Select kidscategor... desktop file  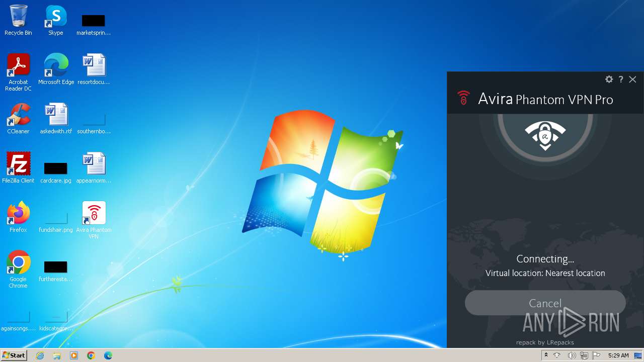[56, 321]
